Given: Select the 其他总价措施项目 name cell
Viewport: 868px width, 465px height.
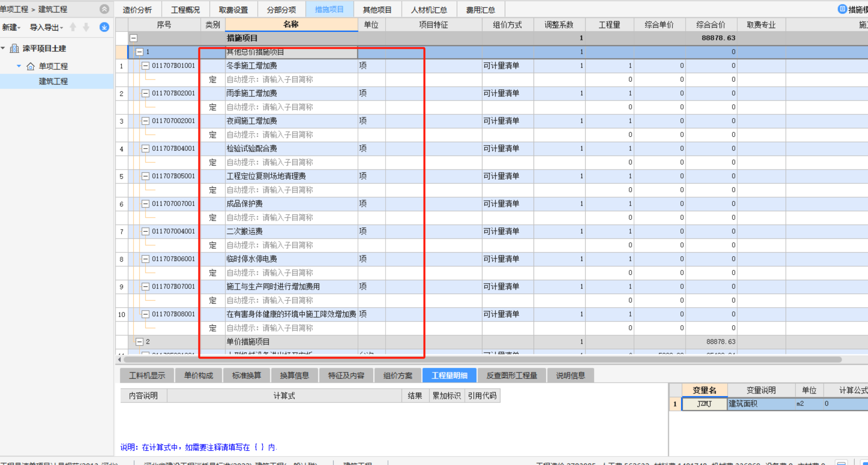Looking at the screenshot, I should 291,52.
